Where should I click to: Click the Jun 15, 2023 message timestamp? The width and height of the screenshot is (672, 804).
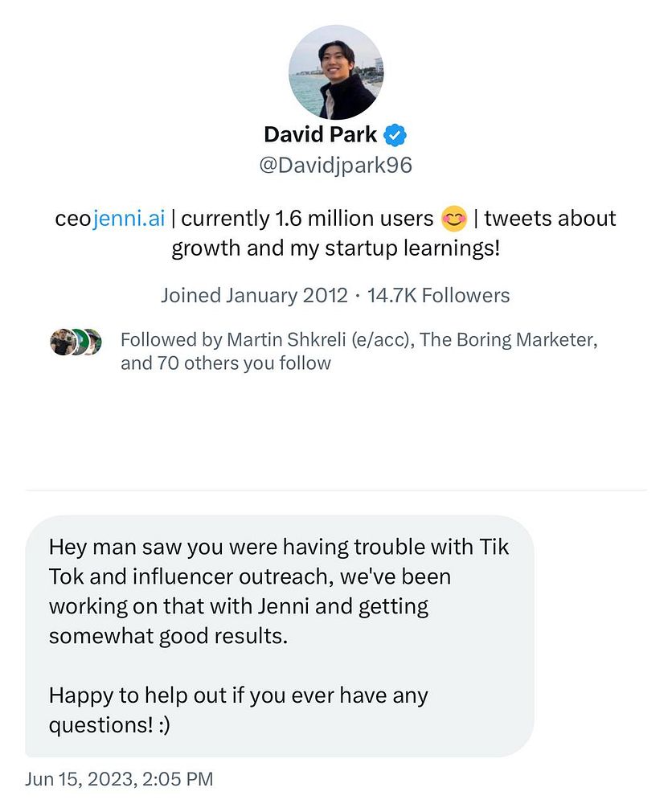(x=120, y=779)
